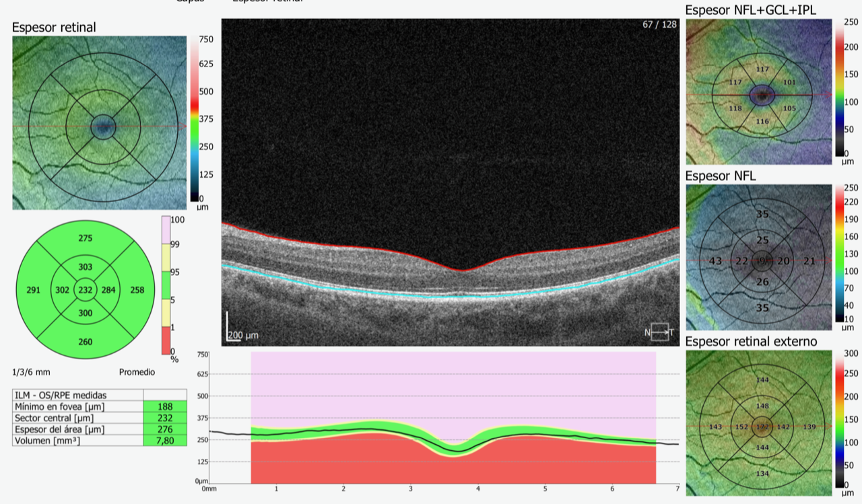This screenshot has width=862, height=504.
Task: Click the 67 / 128 frame counter
Action: [659, 25]
